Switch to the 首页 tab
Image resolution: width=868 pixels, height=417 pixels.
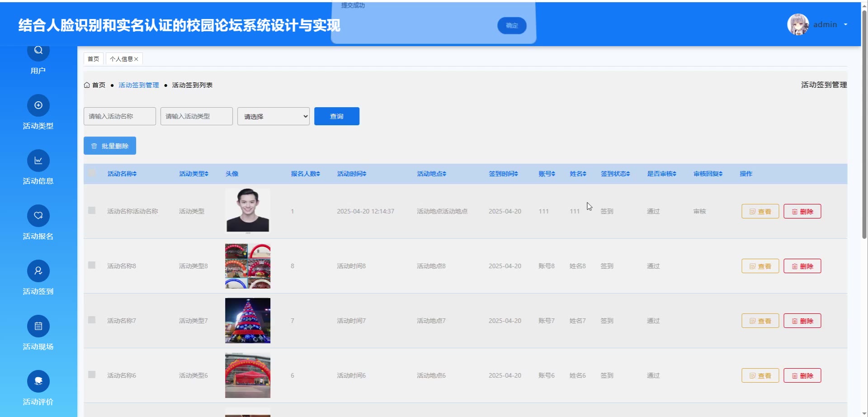point(94,59)
